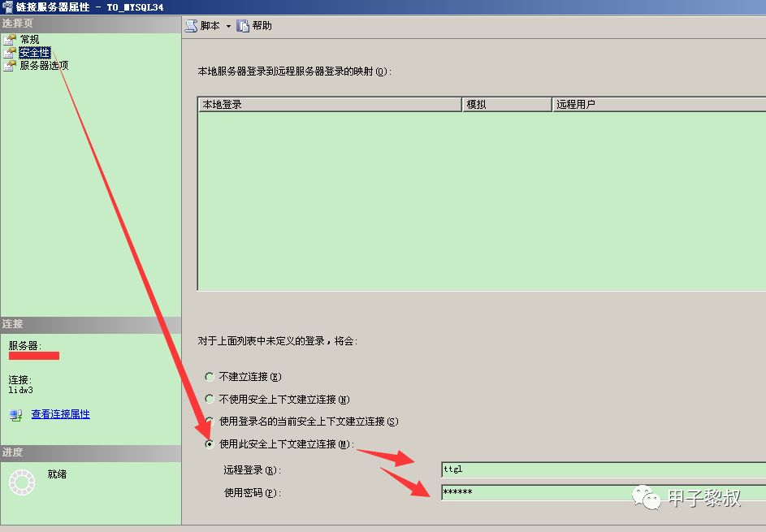The height and width of the screenshot is (532, 766).
Task: Click the 帮助 help icon
Action: pyautogui.click(x=243, y=25)
